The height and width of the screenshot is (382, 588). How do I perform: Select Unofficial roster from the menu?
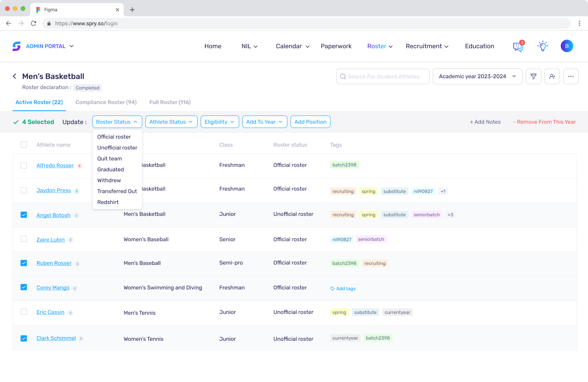tap(117, 148)
